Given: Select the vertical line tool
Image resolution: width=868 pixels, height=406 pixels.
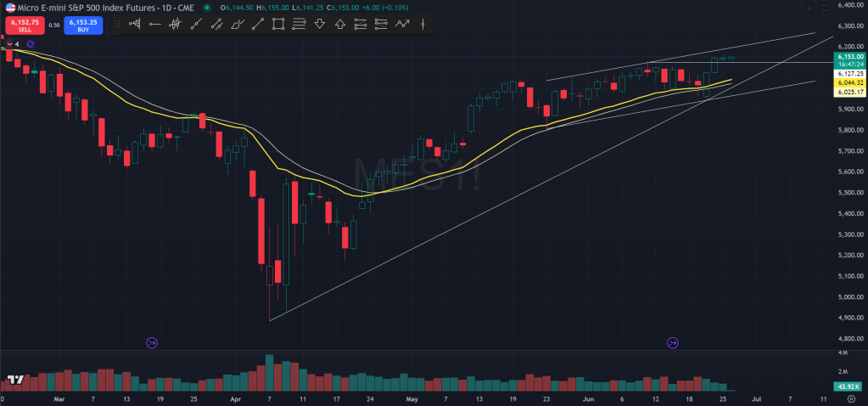Looking at the screenshot, I should (423, 24).
